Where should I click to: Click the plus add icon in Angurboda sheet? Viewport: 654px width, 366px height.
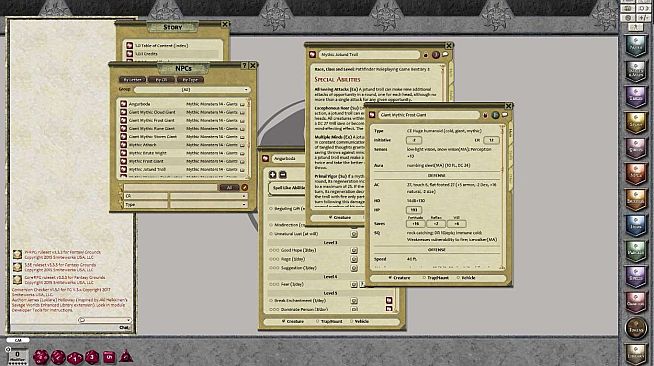point(272,175)
